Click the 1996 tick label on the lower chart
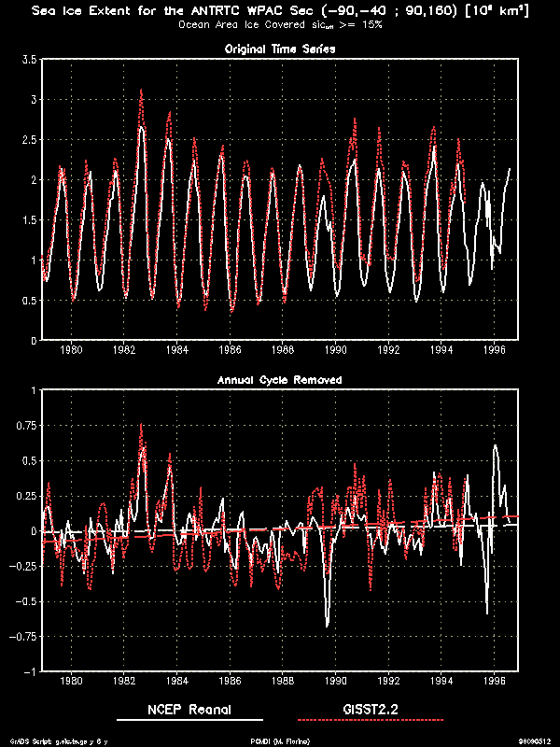560x747 pixels. 493,681
